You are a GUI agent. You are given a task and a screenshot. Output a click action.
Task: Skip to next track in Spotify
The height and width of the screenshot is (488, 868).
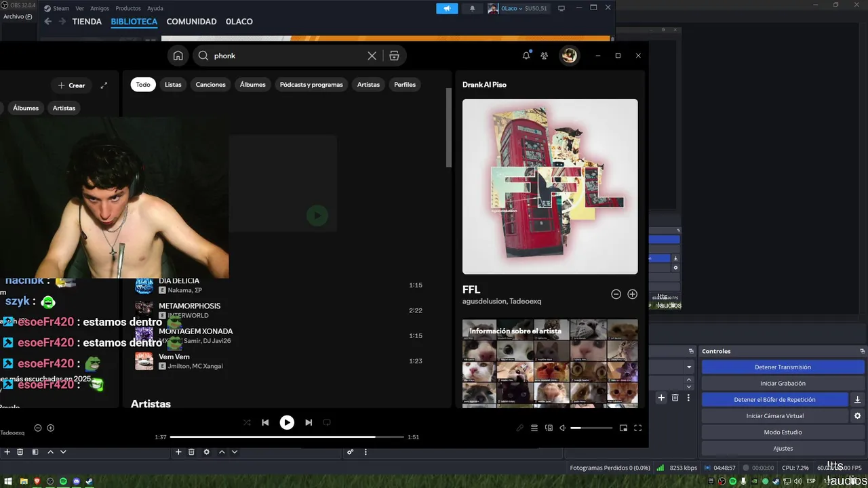pos(309,422)
